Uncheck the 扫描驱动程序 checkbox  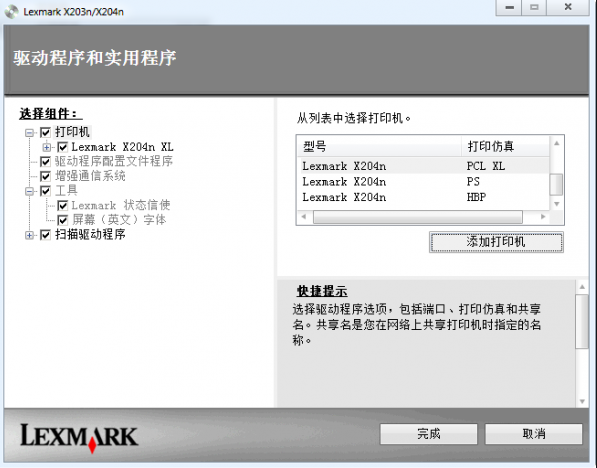(x=45, y=235)
